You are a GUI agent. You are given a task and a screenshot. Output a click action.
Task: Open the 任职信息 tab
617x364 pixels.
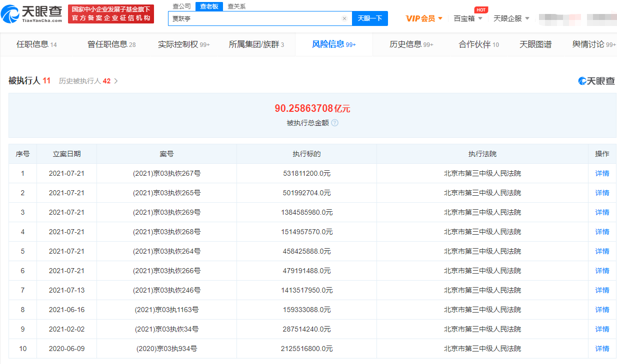(36, 44)
